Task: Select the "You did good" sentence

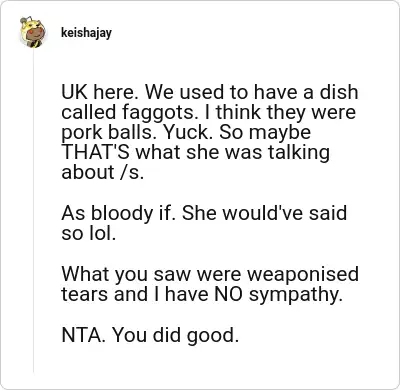Action: tap(175, 335)
